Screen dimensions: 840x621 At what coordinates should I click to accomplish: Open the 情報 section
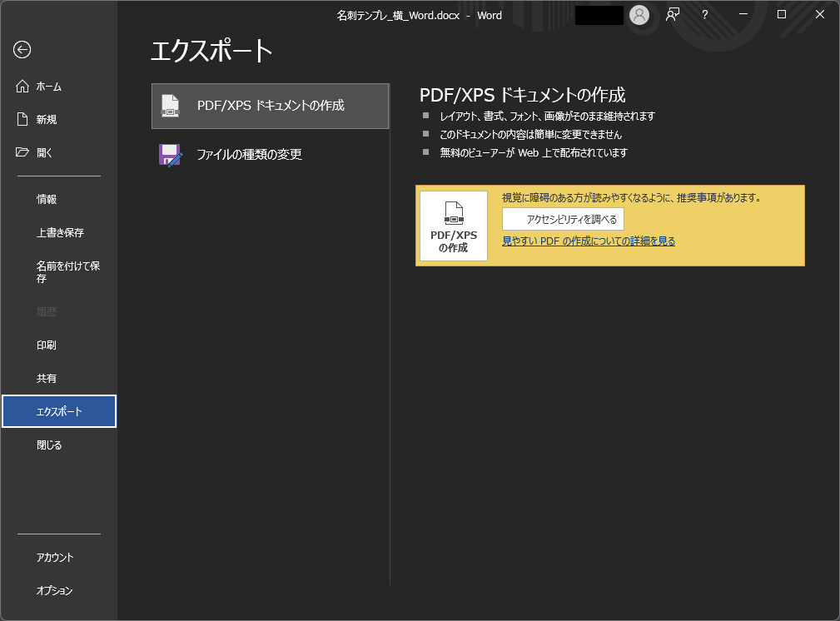click(x=46, y=199)
